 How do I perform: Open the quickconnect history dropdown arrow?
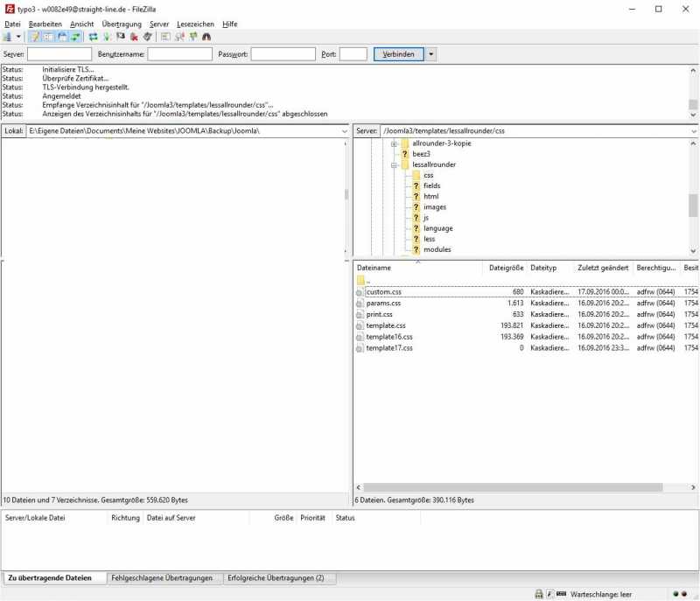coord(430,54)
